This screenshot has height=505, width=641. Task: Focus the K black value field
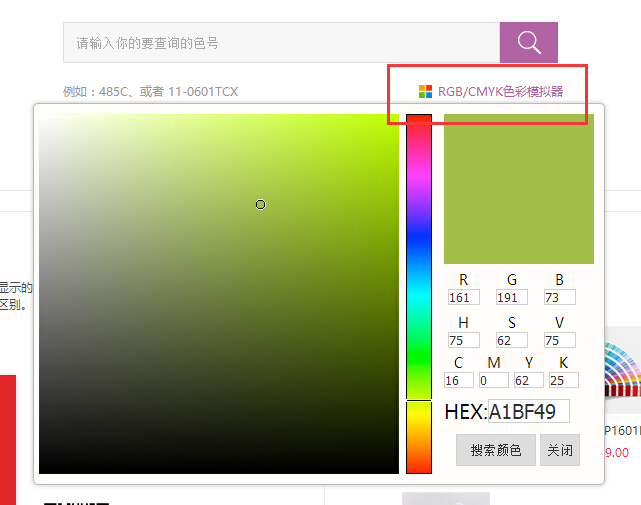click(x=564, y=380)
